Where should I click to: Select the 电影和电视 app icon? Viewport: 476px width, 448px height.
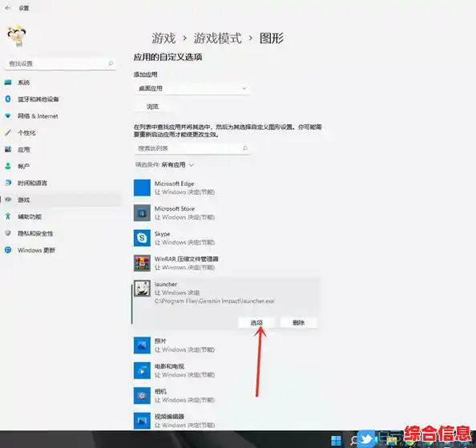point(142,370)
